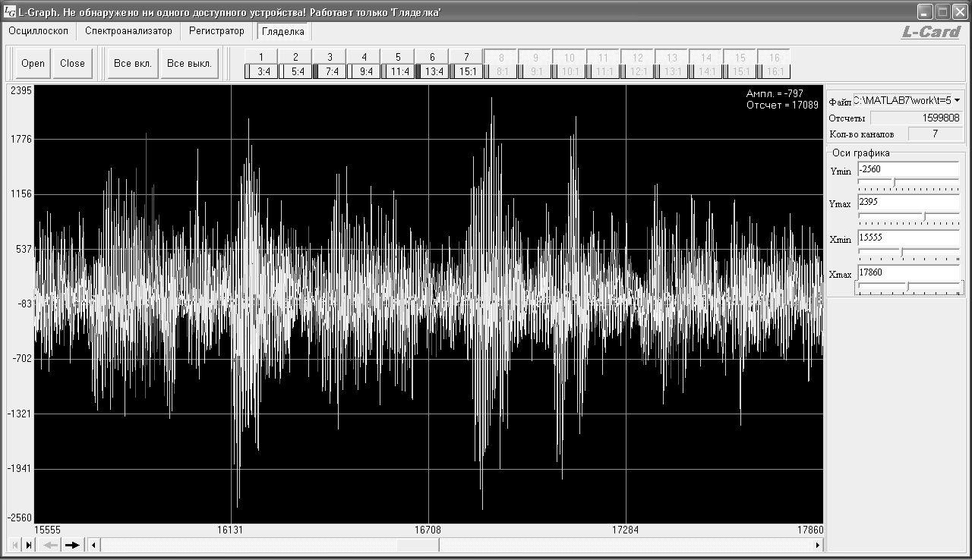
Task: Click the X-axis label 16708
Action: pyautogui.click(x=428, y=530)
